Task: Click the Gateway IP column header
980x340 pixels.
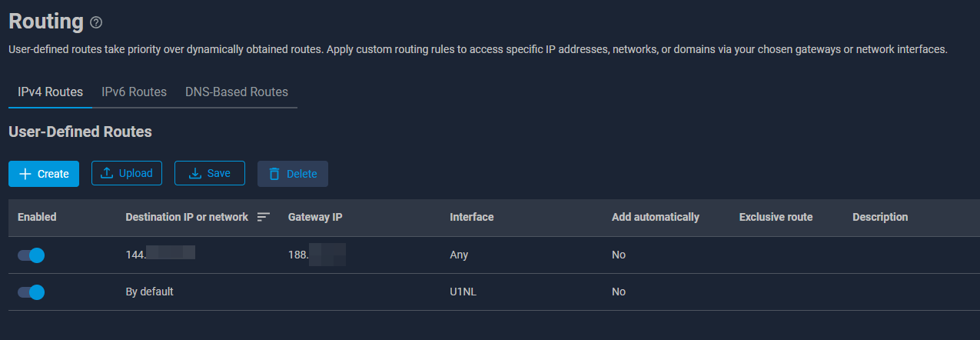Action: pyautogui.click(x=315, y=217)
